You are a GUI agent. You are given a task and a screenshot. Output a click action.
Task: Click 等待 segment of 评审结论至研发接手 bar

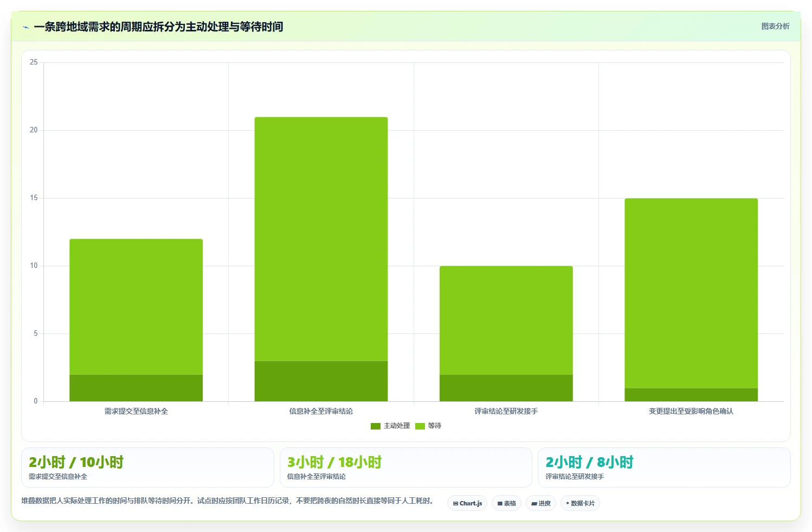pyautogui.click(x=506, y=320)
